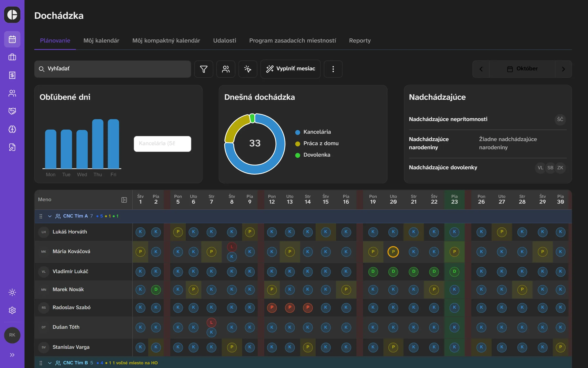Image resolution: width=588 pixels, height=368 pixels.
Task: Go to previous month arrow
Action: pos(481,69)
